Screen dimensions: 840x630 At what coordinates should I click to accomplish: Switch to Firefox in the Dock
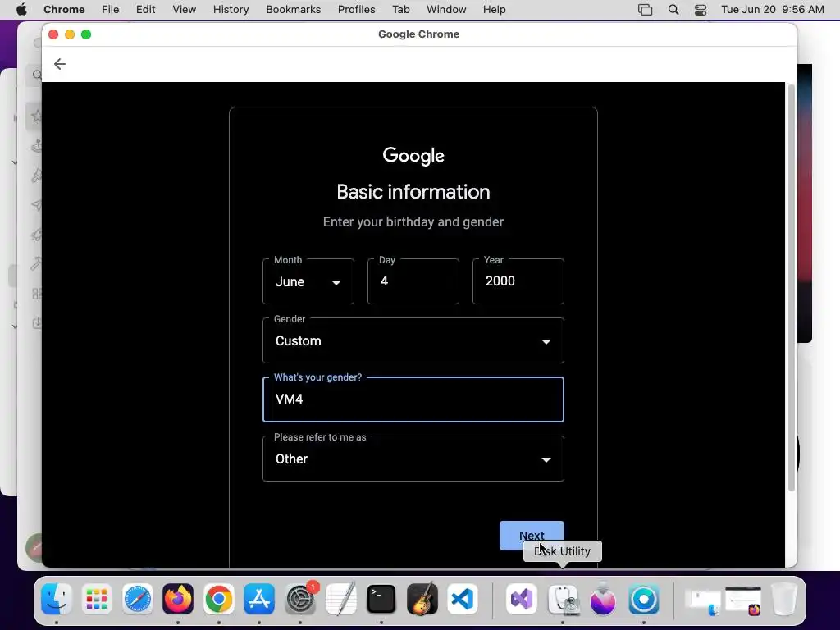178,599
